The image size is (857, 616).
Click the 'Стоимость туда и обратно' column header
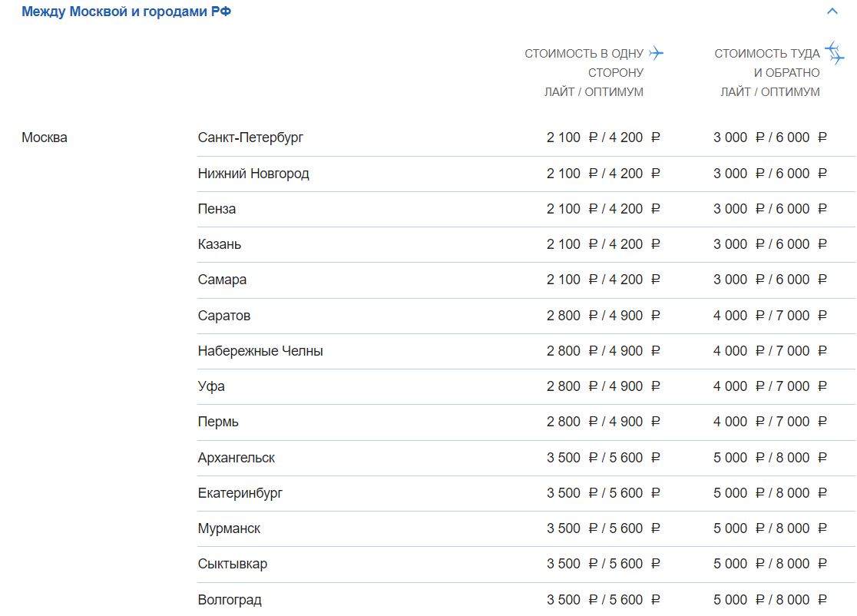click(767, 72)
